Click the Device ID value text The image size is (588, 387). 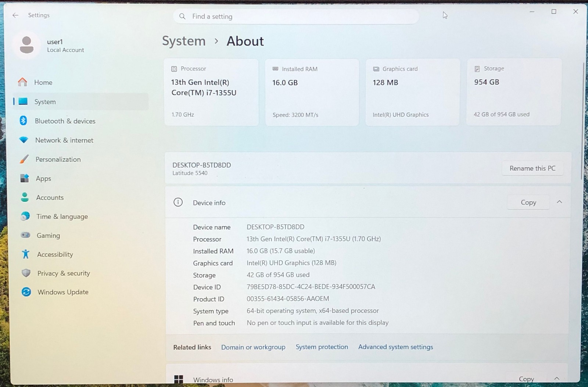pyautogui.click(x=311, y=287)
